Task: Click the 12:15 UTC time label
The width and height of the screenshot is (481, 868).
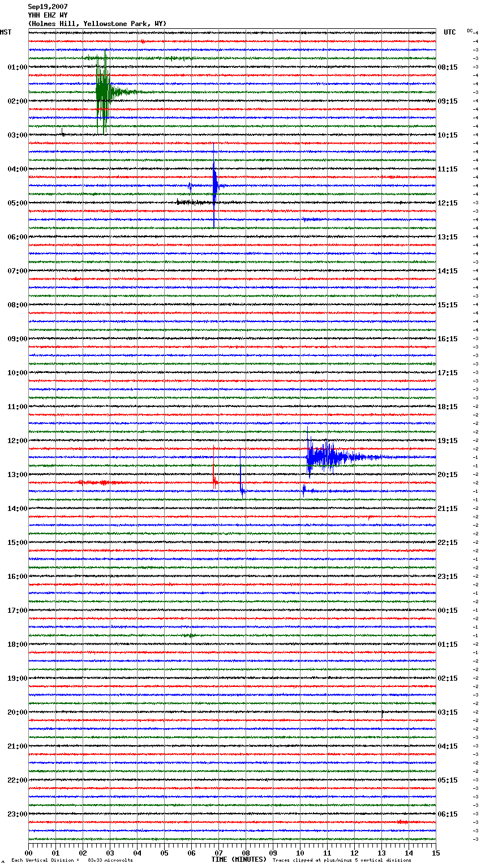Action: [448, 203]
